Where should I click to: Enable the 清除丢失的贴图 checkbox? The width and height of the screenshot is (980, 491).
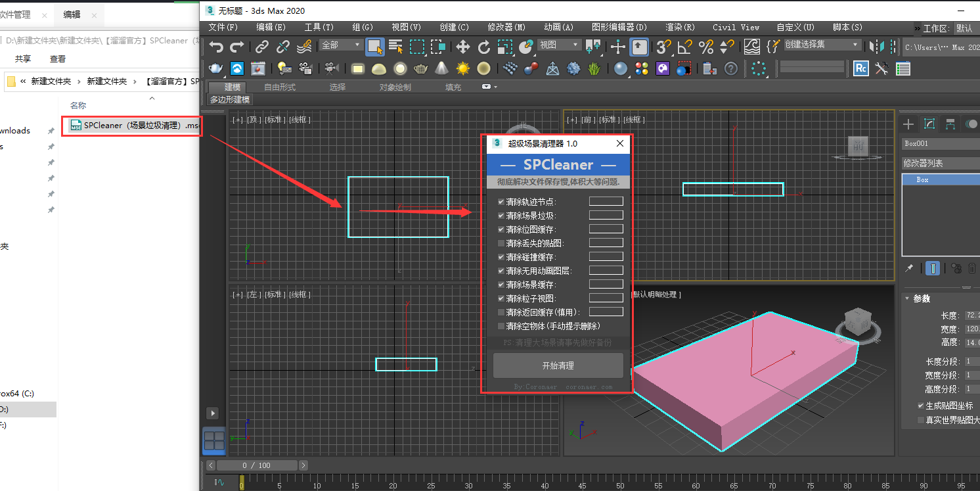(501, 243)
